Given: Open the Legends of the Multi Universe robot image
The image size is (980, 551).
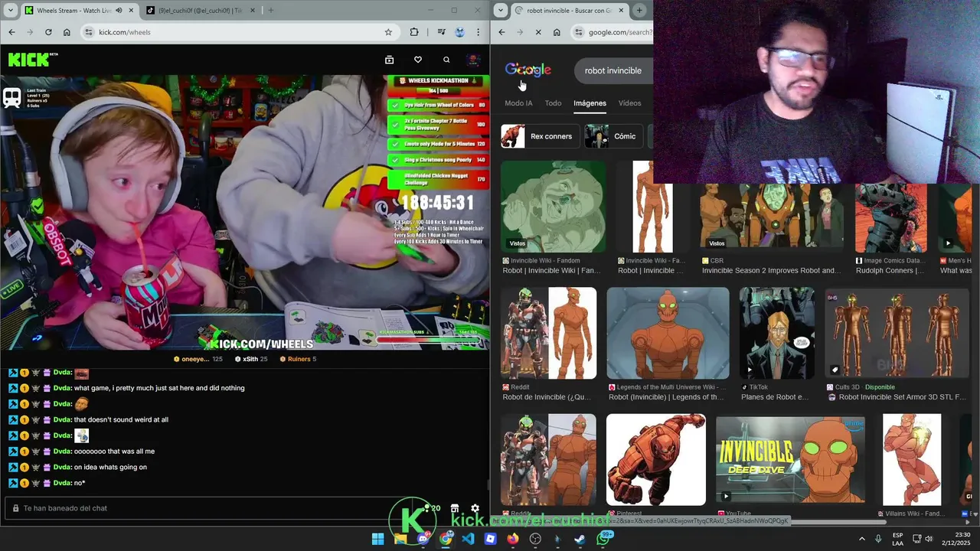Looking at the screenshot, I should click(x=668, y=333).
